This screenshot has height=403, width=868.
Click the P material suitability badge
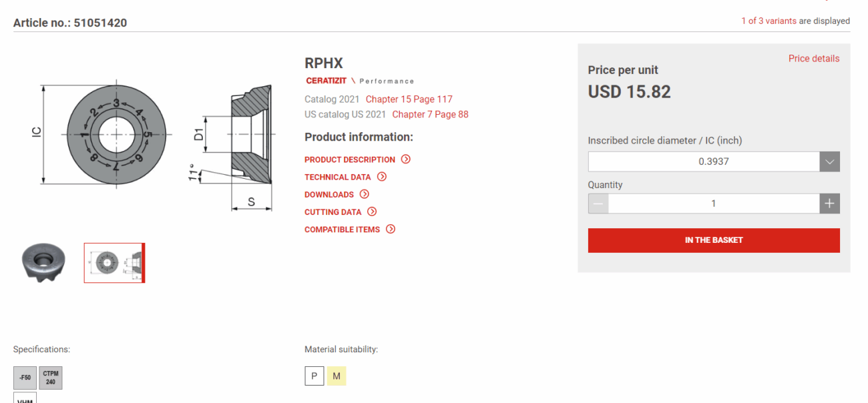click(x=314, y=376)
